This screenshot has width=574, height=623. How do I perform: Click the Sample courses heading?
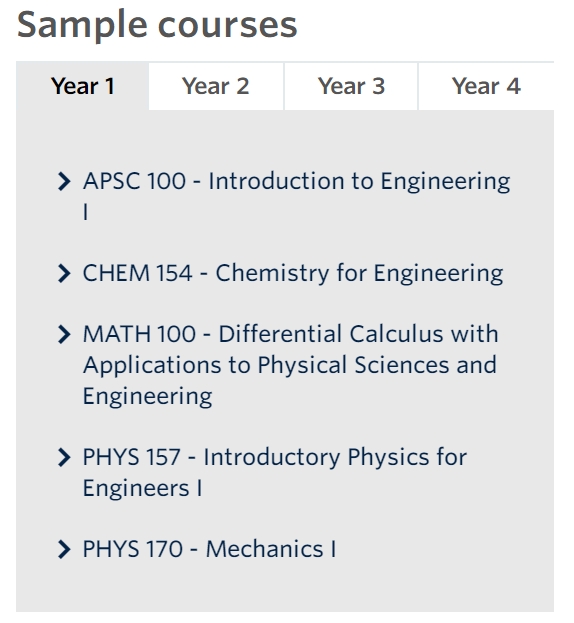[x=157, y=26]
